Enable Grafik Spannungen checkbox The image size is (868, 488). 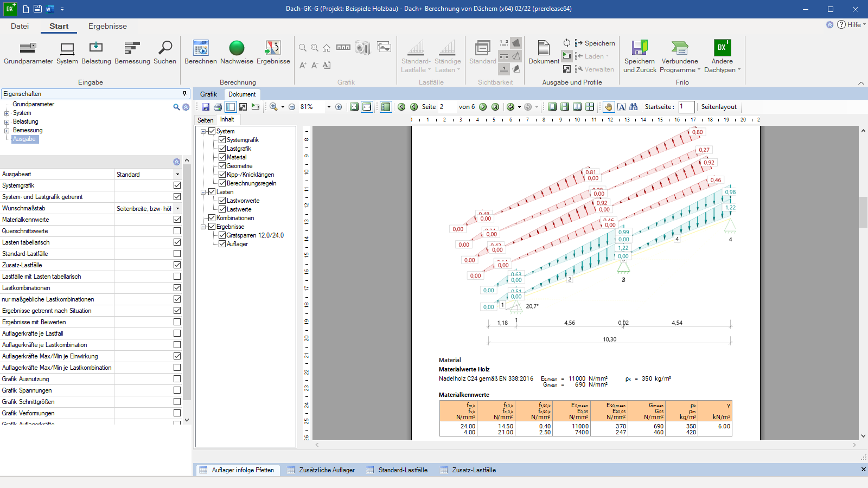click(x=177, y=390)
